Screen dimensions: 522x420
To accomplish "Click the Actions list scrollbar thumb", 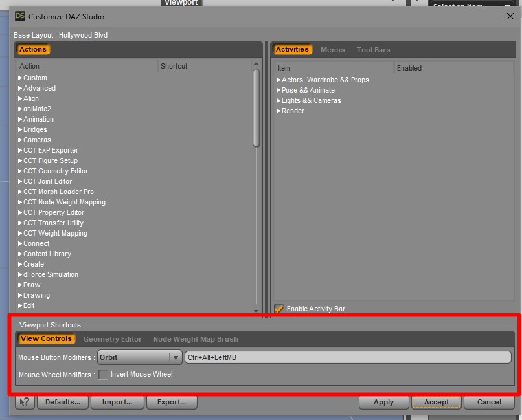I will pyautogui.click(x=256, y=107).
